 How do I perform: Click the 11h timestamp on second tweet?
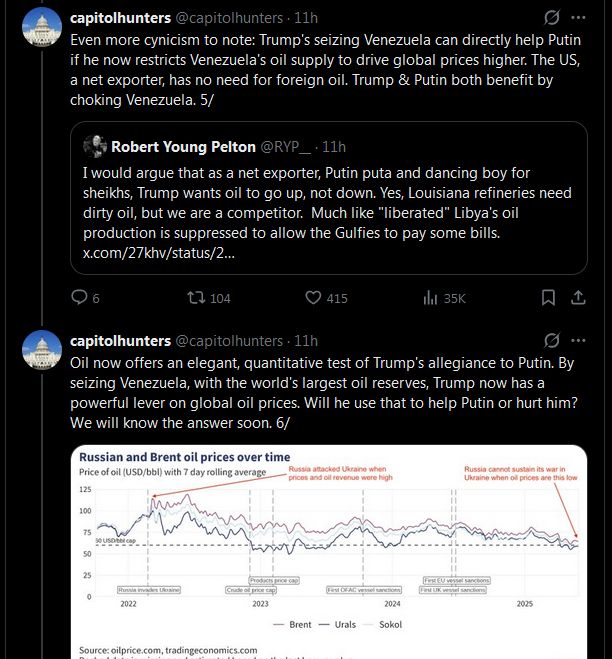[307, 340]
